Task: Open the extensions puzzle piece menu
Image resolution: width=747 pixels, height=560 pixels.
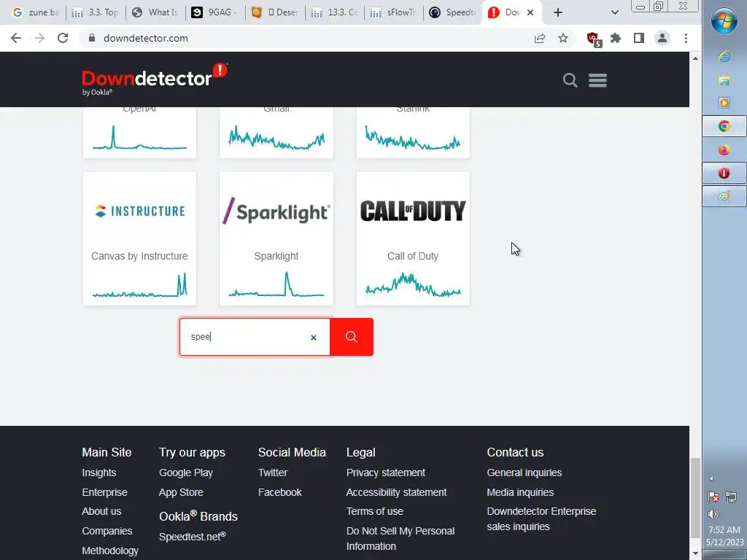Action: (616, 38)
